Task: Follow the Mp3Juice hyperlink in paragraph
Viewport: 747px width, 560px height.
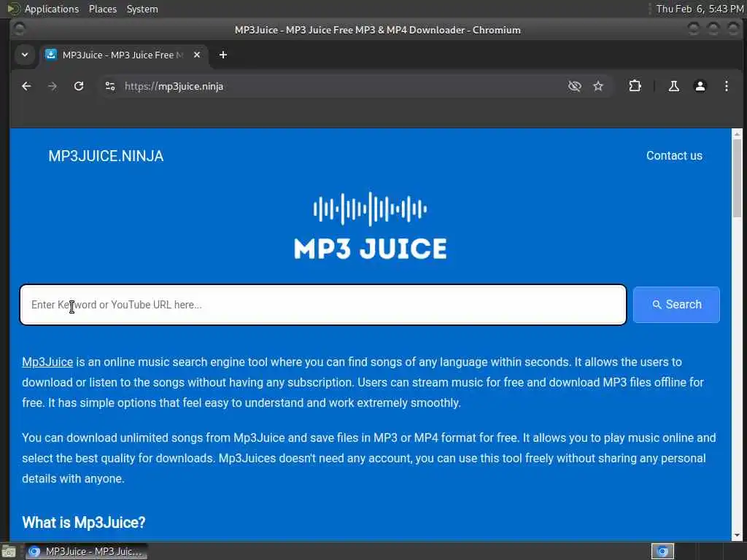Action: (x=47, y=362)
